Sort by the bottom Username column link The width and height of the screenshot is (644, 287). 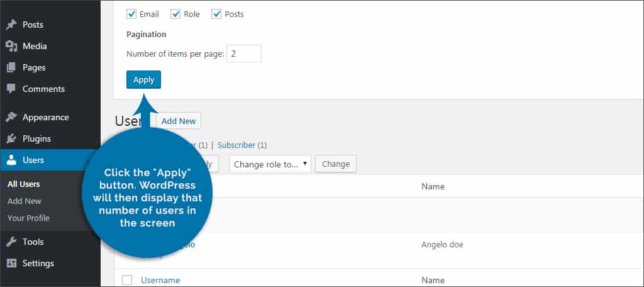[160, 281]
